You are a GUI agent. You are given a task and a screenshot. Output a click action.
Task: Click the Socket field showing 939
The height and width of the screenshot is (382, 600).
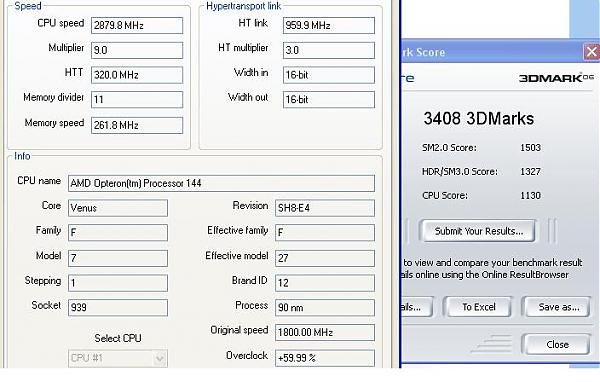[118, 307]
